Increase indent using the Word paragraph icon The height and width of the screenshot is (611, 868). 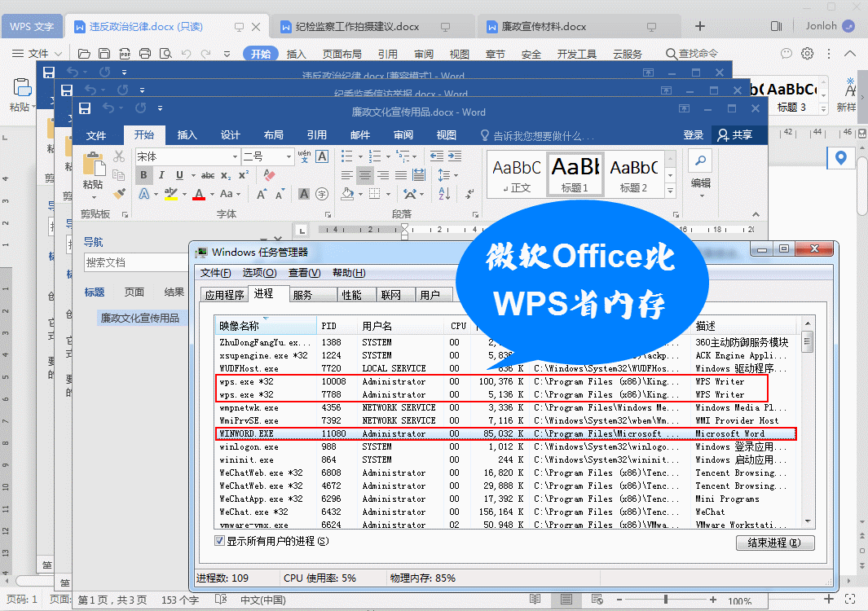[455, 156]
